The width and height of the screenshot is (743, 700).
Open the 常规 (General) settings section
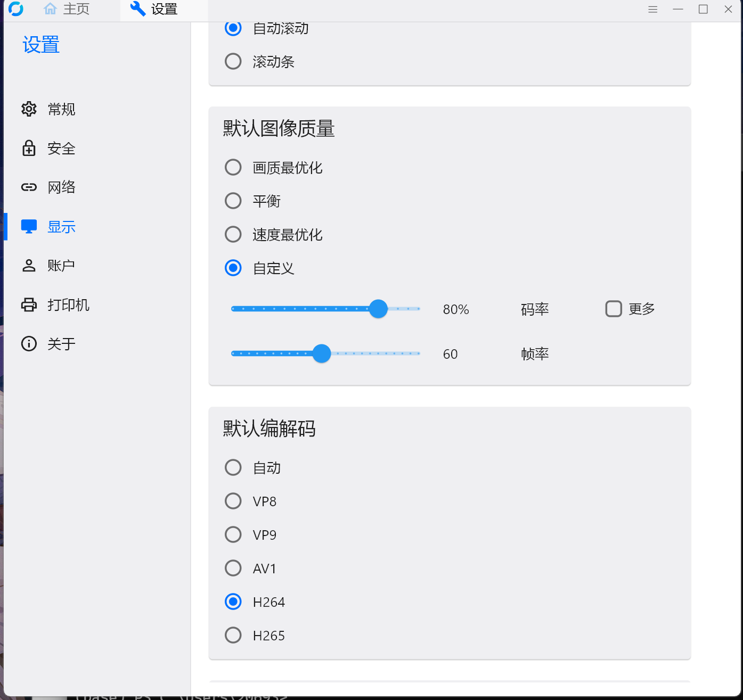click(x=61, y=109)
